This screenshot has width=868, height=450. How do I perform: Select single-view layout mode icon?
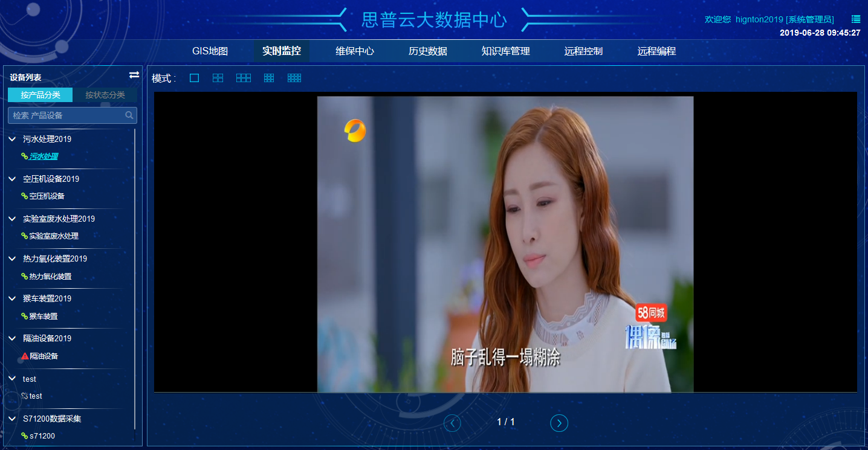point(194,78)
